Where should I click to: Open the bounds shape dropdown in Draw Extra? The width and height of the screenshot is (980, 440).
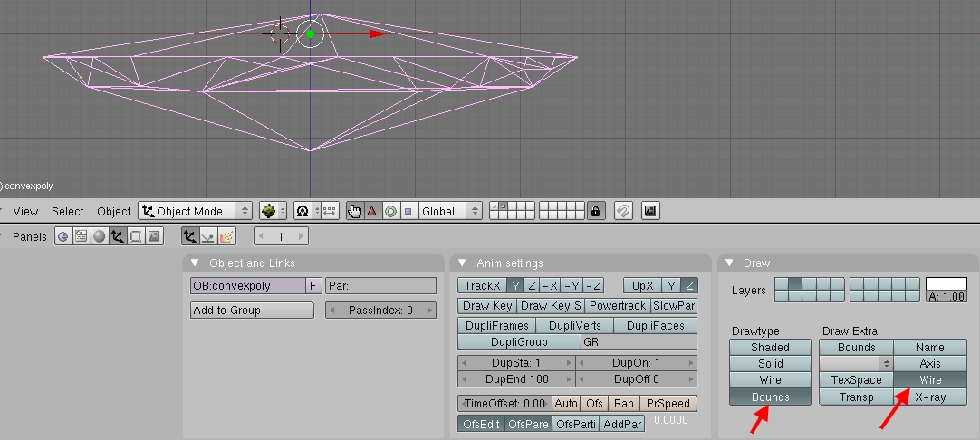(856, 363)
